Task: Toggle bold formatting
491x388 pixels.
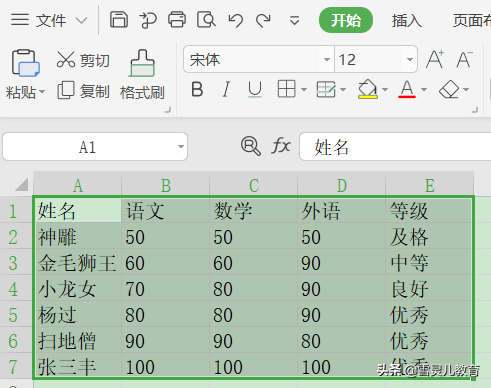Action: click(197, 89)
